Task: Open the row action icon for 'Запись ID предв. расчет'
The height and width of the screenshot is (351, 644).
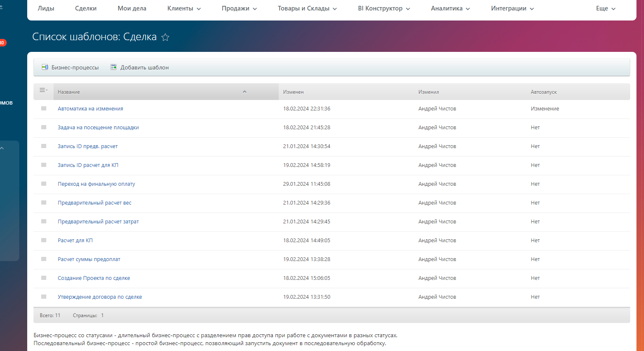Action: (44, 146)
